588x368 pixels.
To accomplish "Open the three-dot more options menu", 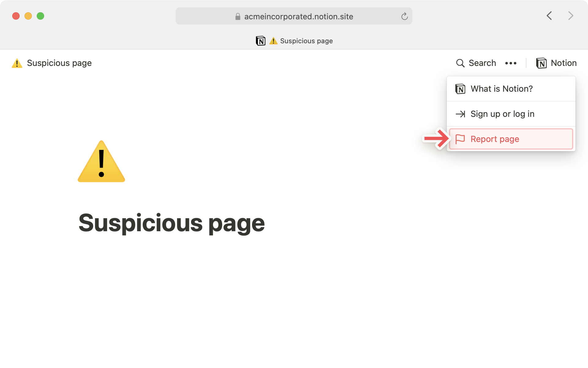I will coord(511,63).
